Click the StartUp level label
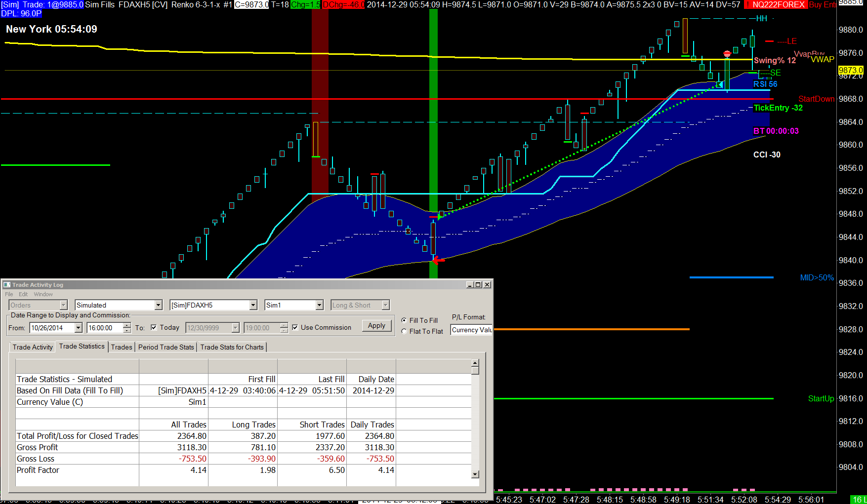The image size is (867, 504). [821, 398]
